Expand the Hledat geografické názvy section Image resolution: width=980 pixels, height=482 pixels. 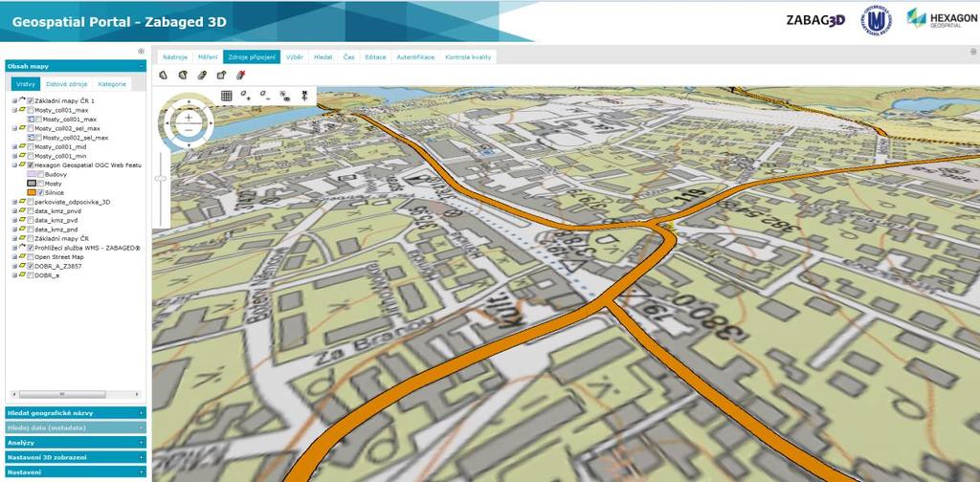[x=76, y=413]
